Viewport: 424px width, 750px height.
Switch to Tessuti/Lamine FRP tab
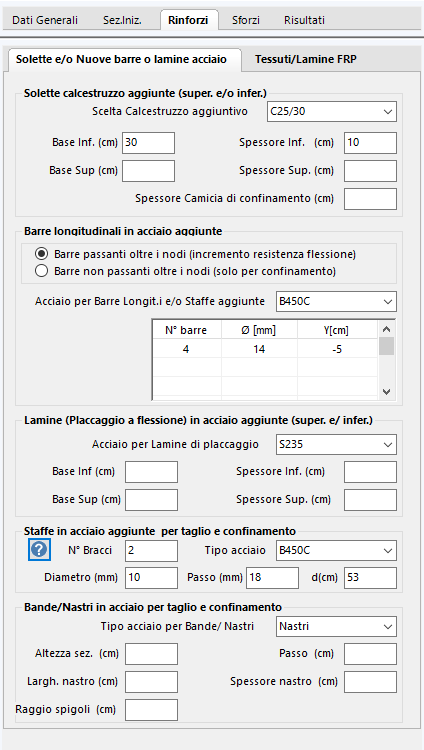(306, 59)
